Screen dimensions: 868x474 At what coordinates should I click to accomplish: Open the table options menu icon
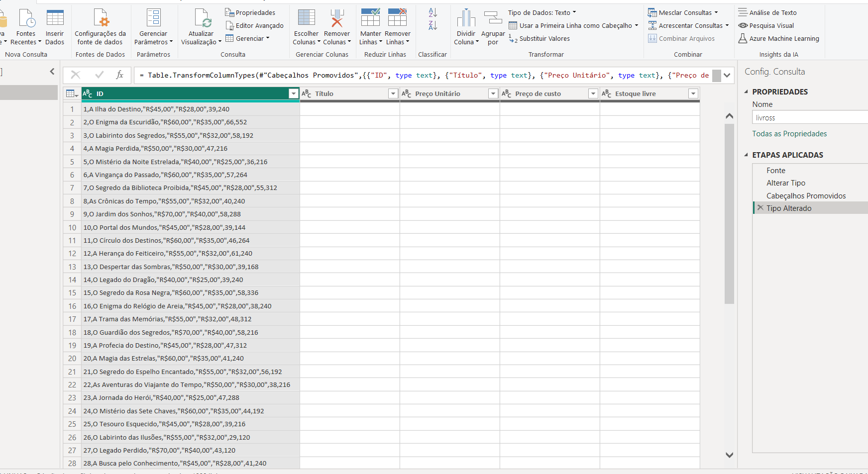pos(72,94)
